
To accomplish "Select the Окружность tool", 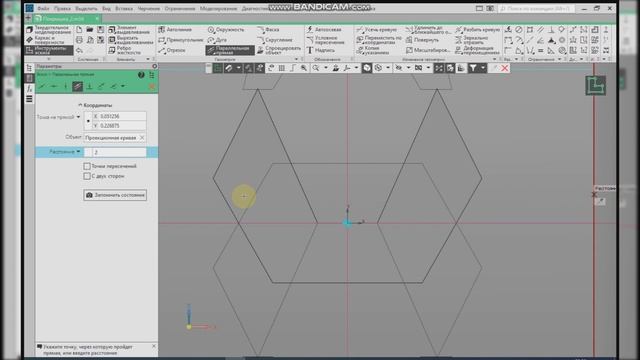I will [x=226, y=30].
